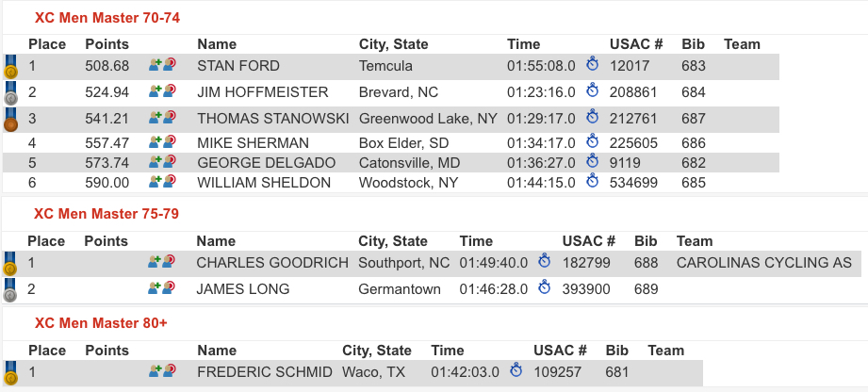Viewport: 868px width, 392px height.
Task: Click the name CHARLES GOODRICH
Action: click(x=272, y=263)
